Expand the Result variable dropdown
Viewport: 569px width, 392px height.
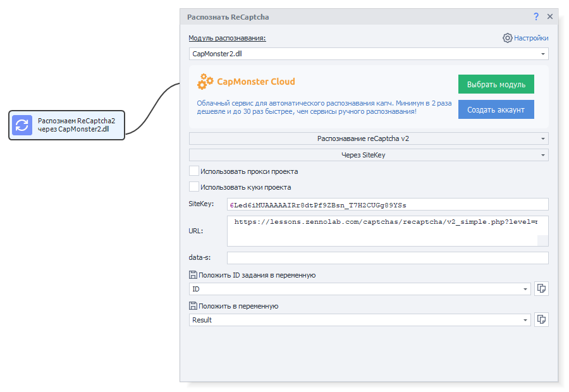pyautogui.click(x=527, y=319)
